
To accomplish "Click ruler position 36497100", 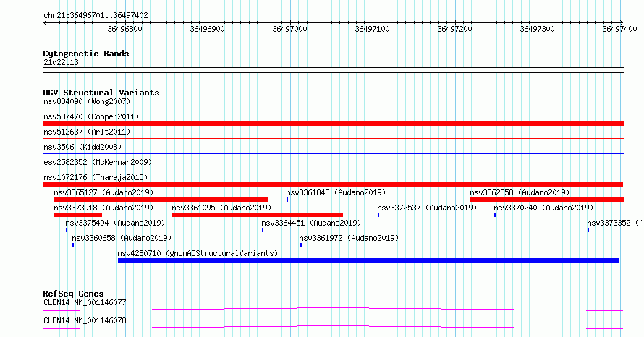I will (372, 29).
